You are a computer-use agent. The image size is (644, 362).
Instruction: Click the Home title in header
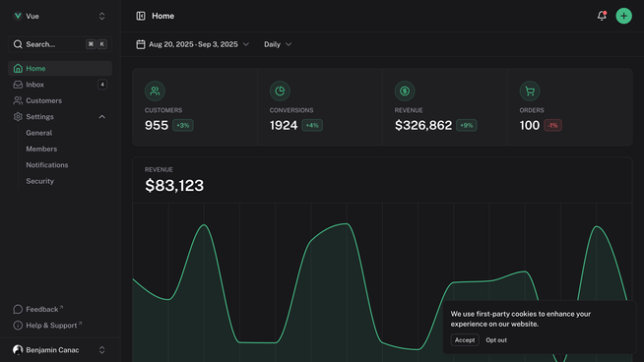pos(163,16)
